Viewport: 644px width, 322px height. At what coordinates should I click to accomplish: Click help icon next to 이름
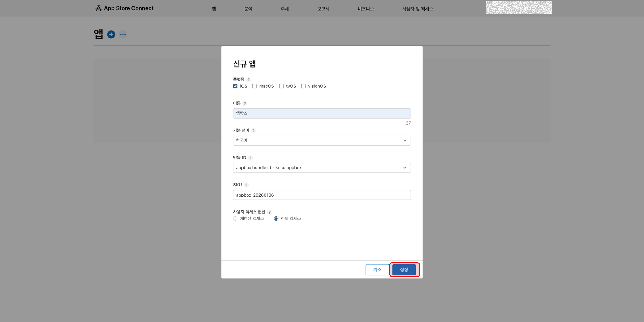[245, 104]
